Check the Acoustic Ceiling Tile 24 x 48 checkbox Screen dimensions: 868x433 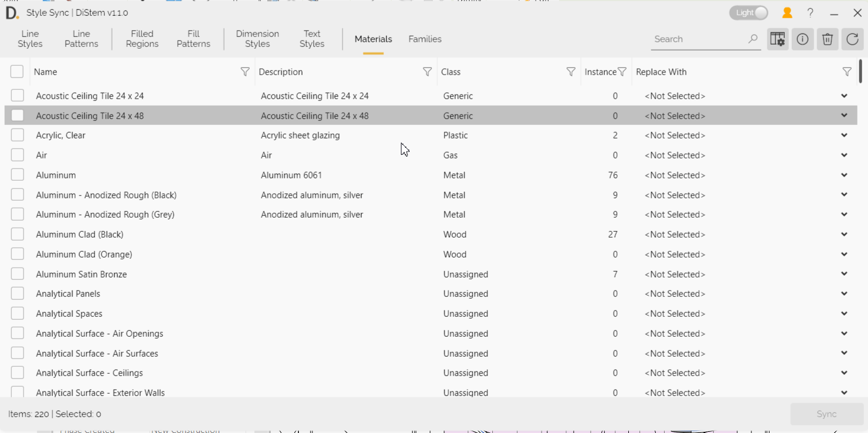(18, 116)
